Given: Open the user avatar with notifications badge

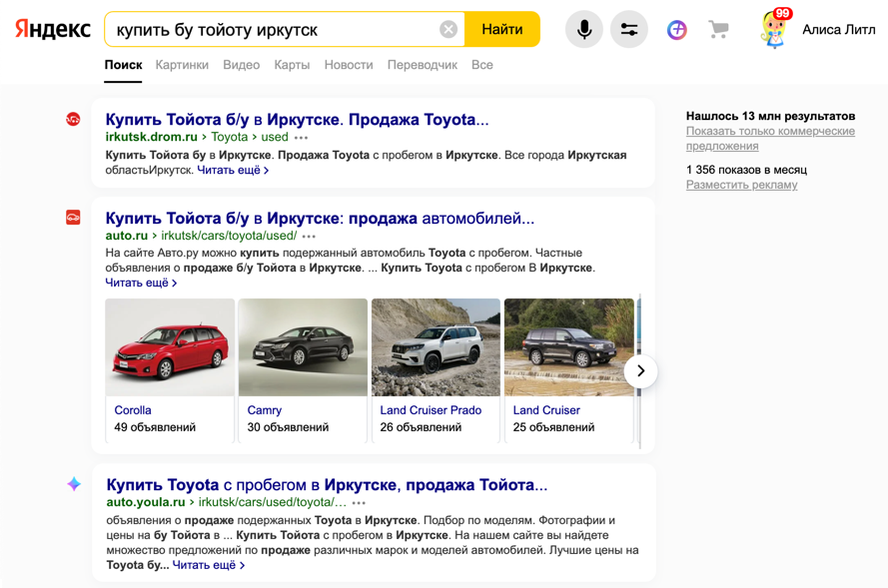Looking at the screenshot, I should coord(775,29).
